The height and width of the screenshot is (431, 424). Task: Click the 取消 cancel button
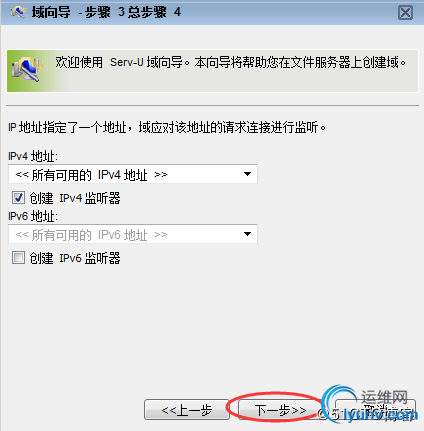pos(375,409)
